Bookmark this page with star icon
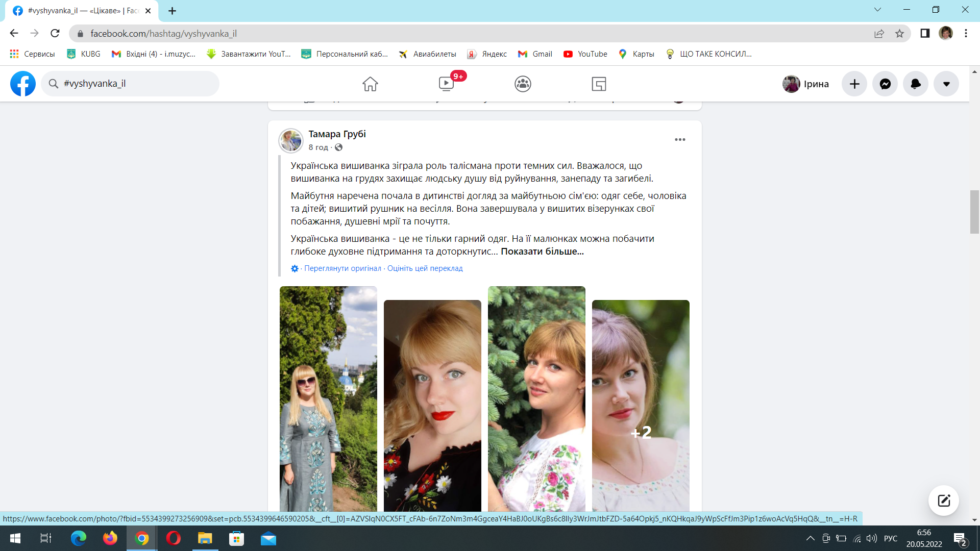This screenshot has height=551, width=980. (899, 34)
